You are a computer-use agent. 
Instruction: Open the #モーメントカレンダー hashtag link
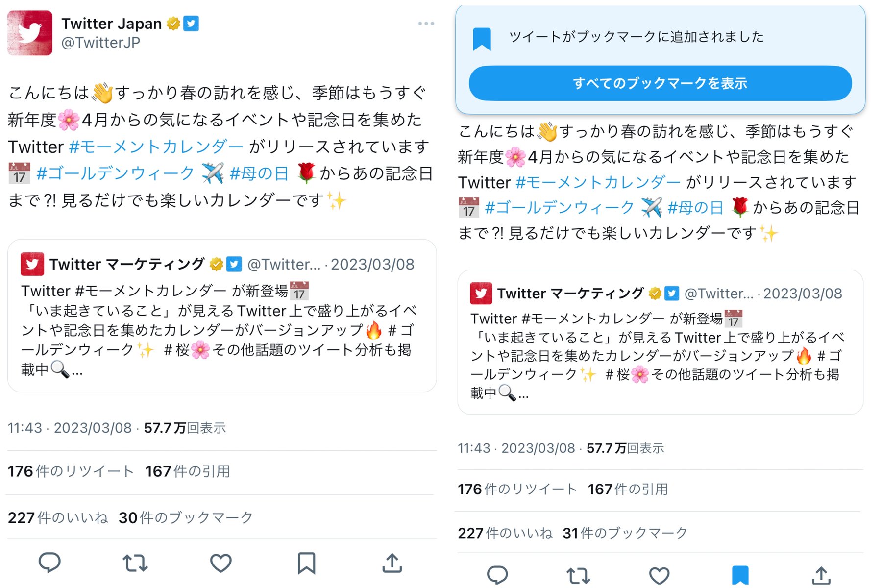(155, 147)
